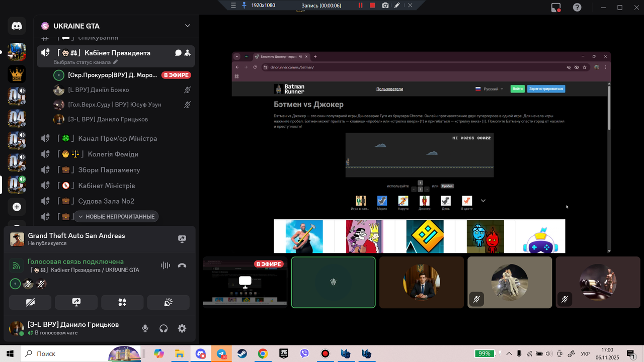This screenshot has height=362, width=644.
Task: Open Telegram from the taskbar
Action: point(221,353)
